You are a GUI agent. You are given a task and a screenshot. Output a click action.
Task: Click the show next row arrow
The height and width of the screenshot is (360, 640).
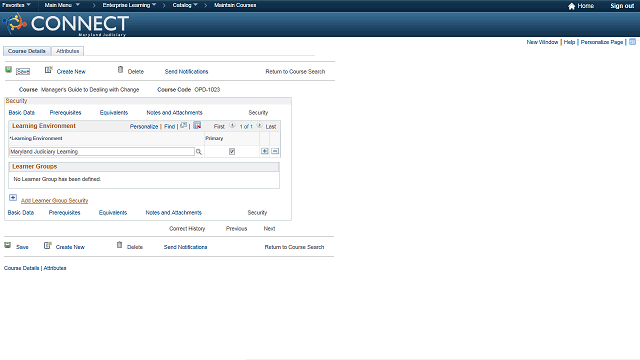click(260, 125)
